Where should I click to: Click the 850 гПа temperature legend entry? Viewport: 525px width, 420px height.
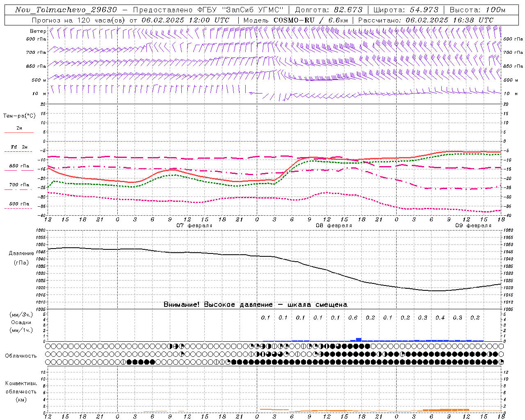pos(19,166)
